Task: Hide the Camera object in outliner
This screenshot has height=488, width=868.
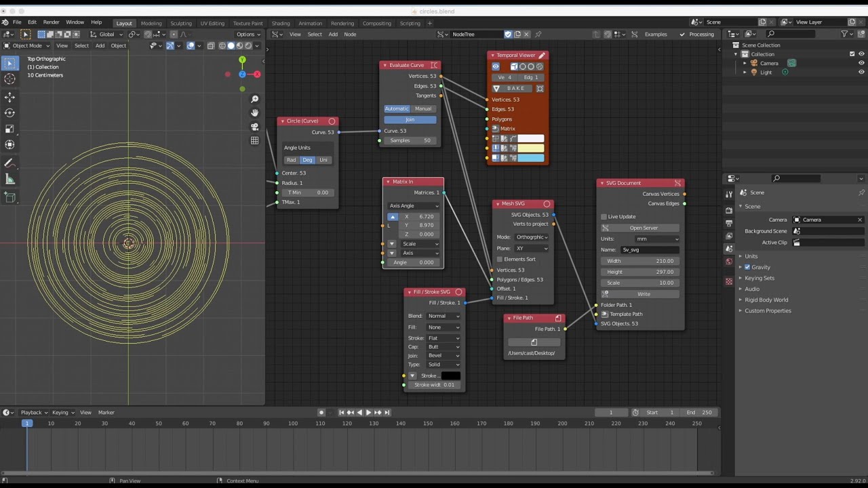Action: 861,63
